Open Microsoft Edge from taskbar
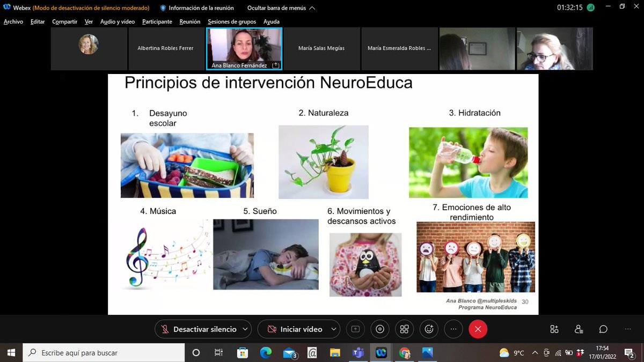644x362 pixels. [x=266, y=352]
